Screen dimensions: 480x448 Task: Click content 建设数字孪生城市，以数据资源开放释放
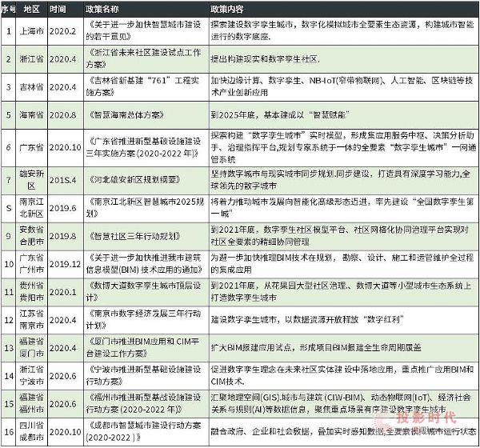(307, 320)
